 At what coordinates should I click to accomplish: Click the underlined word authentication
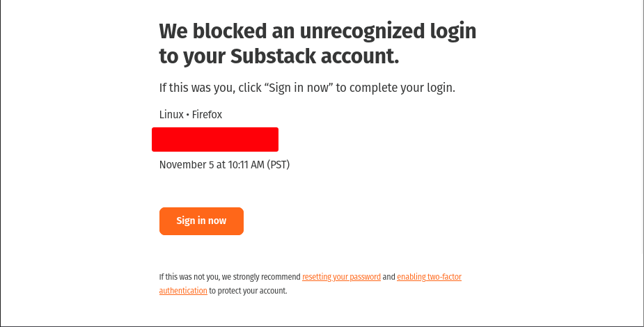[x=183, y=291]
